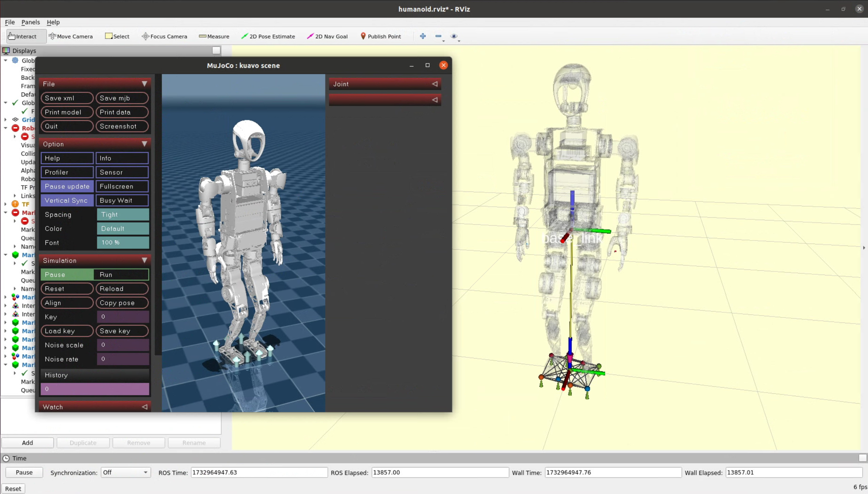The image size is (868, 494).
Task: Open the Synchronization dropdown
Action: tap(125, 473)
